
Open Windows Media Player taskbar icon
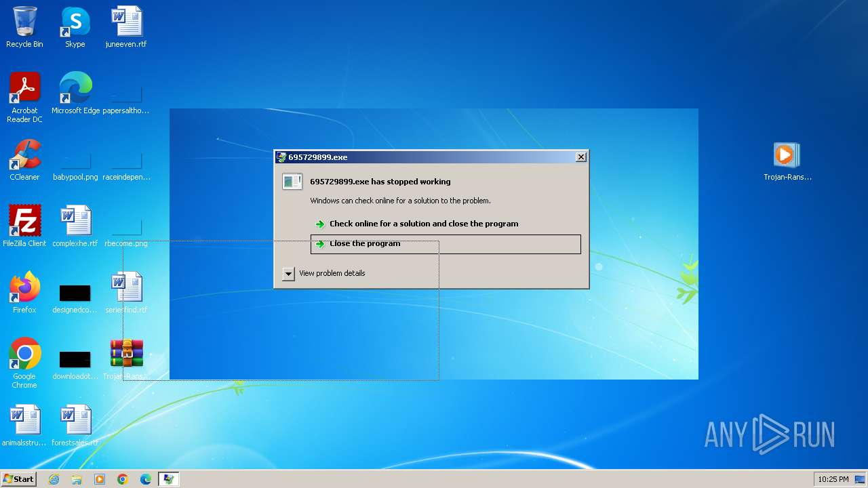[x=100, y=479]
